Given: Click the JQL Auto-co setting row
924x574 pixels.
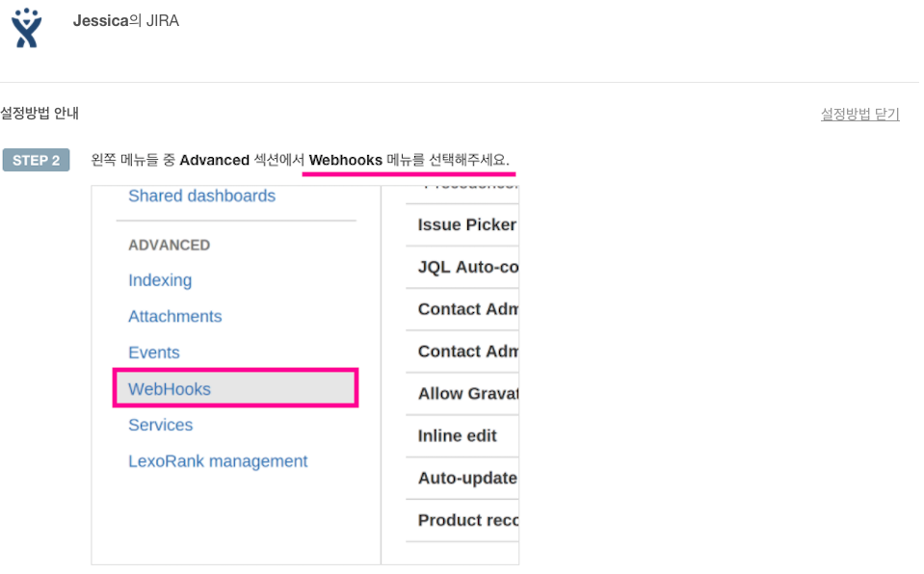Looking at the screenshot, I should pos(467,267).
